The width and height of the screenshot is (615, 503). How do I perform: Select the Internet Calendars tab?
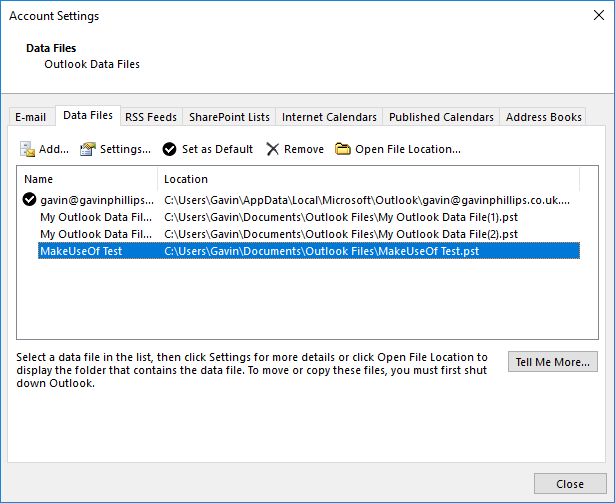(x=329, y=117)
